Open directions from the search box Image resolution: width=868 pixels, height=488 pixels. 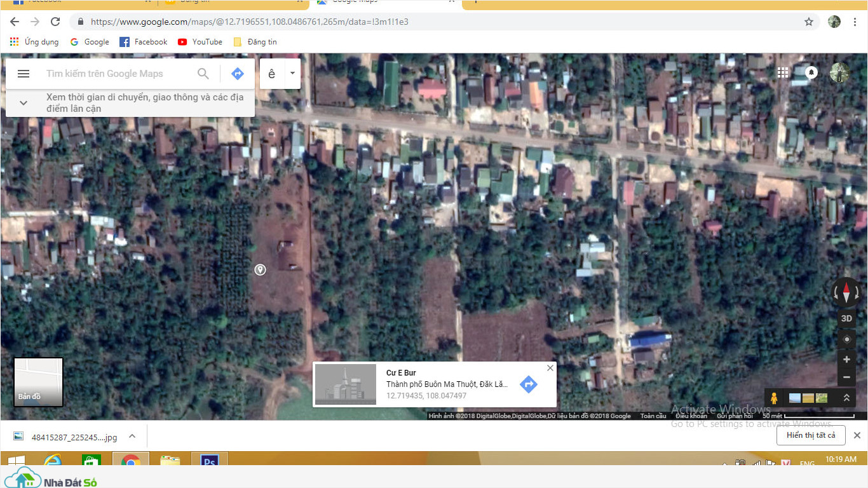pos(238,74)
